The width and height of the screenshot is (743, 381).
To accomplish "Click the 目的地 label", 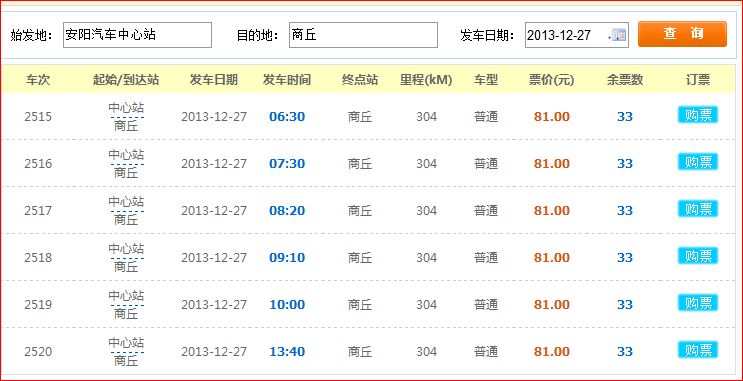I will [258, 35].
